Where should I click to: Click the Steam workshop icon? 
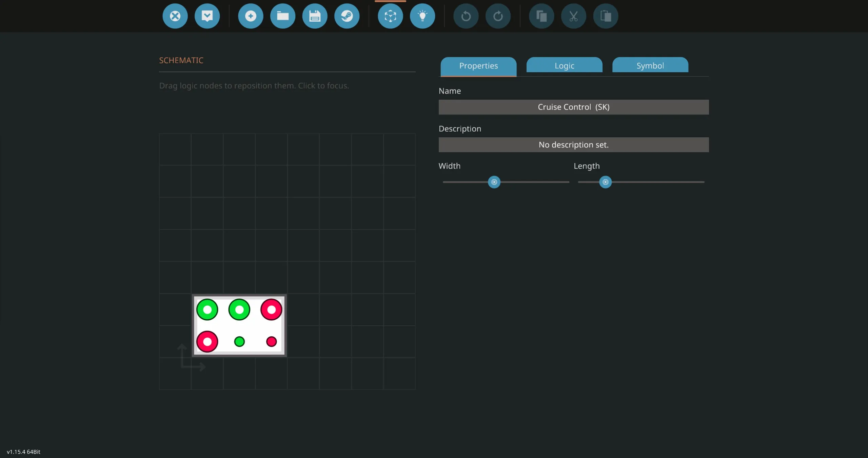[x=347, y=16]
